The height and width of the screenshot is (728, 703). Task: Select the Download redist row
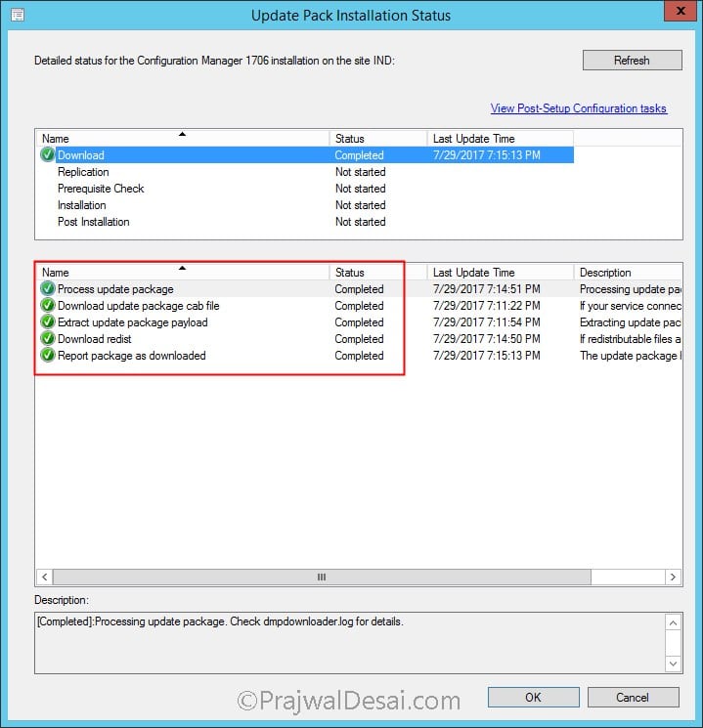coord(360,339)
